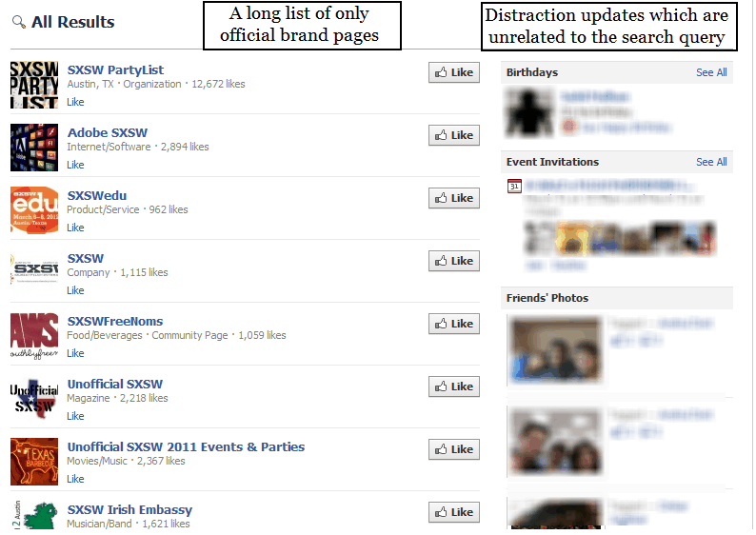
Task: Open the SXSW Irish Embassy page link
Action: pos(129,509)
